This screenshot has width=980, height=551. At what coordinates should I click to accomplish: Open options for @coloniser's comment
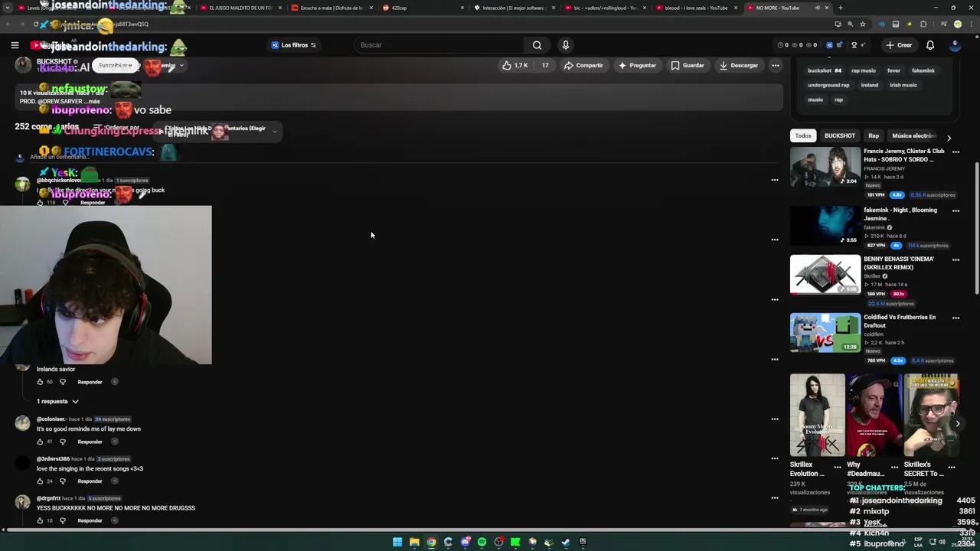tap(775, 419)
